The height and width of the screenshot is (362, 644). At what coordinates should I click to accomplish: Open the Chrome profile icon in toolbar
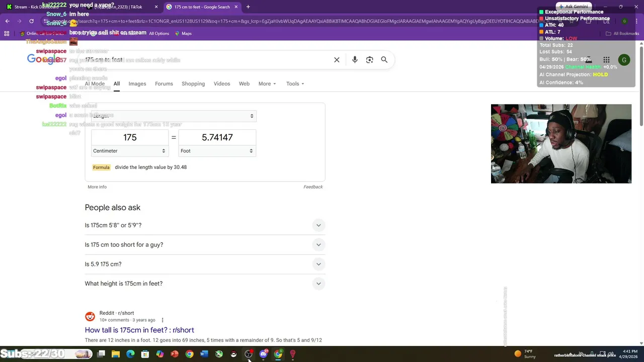pos(624,21)
